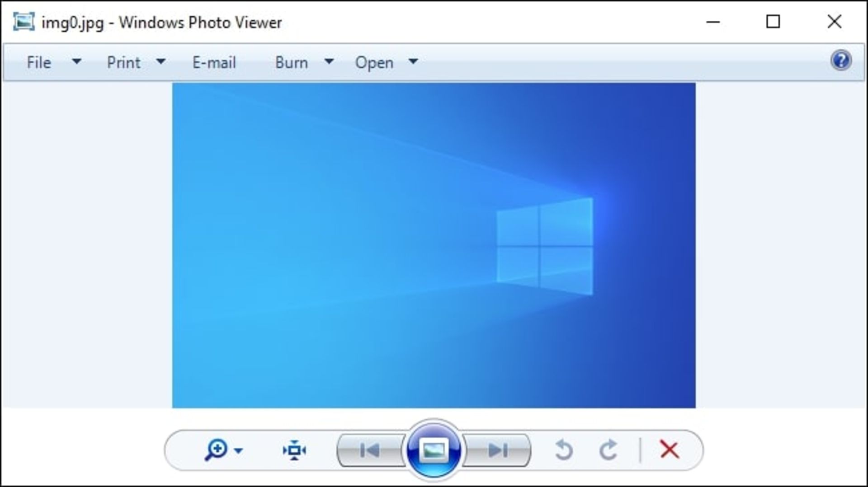Maximize the Photo Viewer window

(773, 22)
